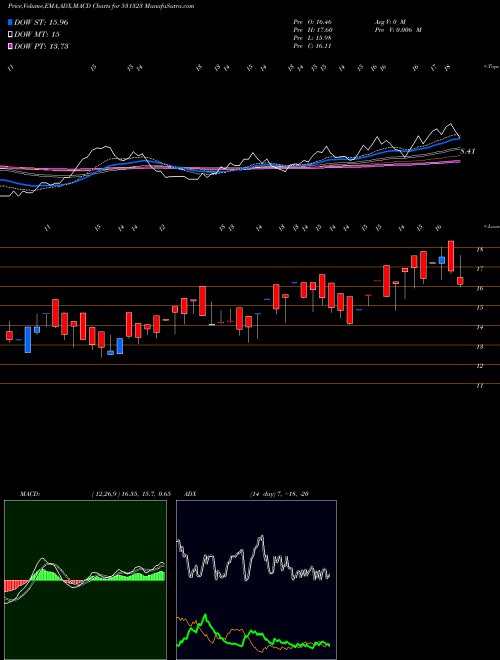Click the last red candlestick on the right
Viewport: 500px width, 660px height.
pos(460,281)
